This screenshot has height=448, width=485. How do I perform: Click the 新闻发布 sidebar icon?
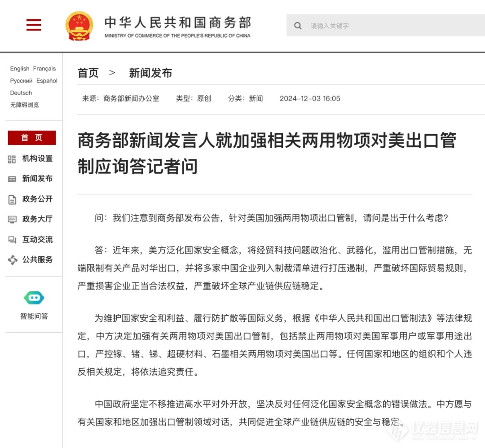12,179
